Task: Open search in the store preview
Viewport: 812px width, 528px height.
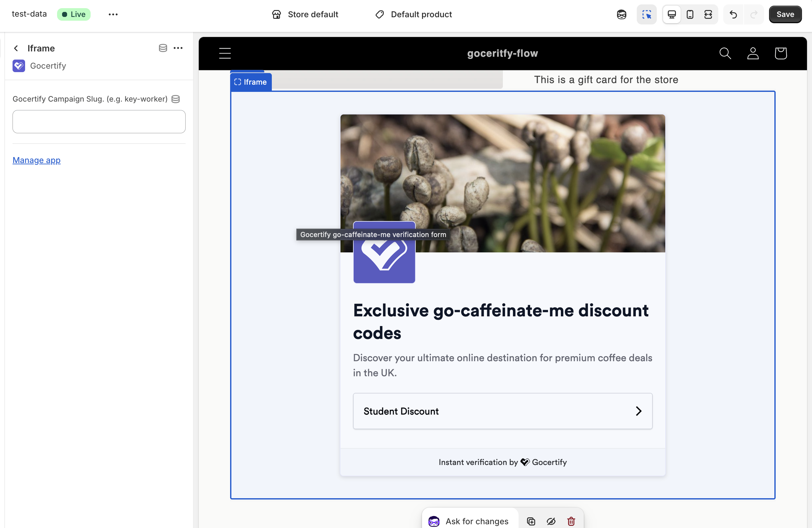Action: click(725, 53)
